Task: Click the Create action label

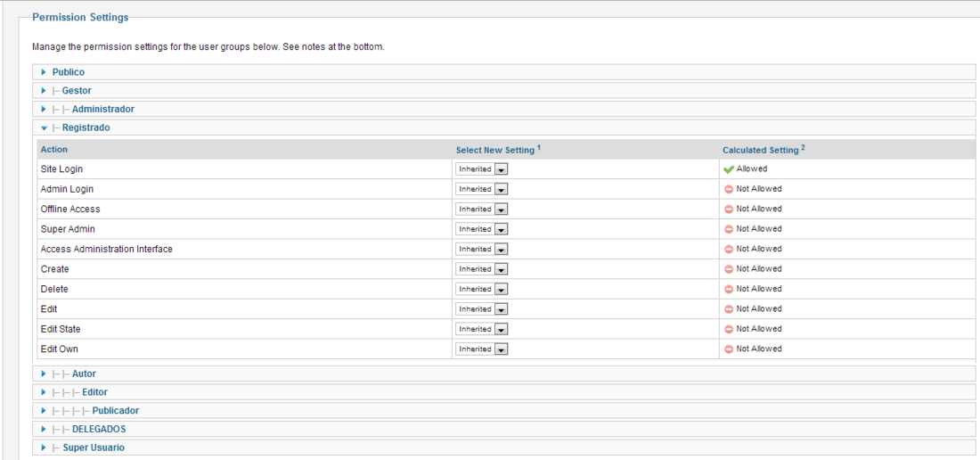Action: pos(55,269)
